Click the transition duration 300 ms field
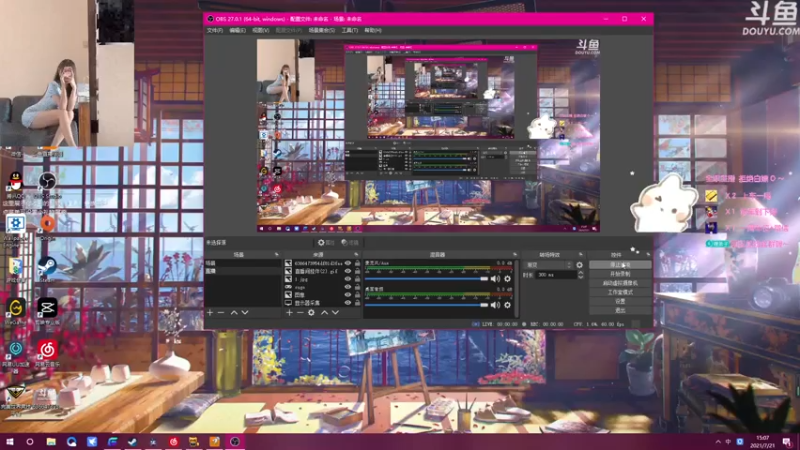Image resolution: width=800 pixels, height=450 pixels. pos(556,275)
